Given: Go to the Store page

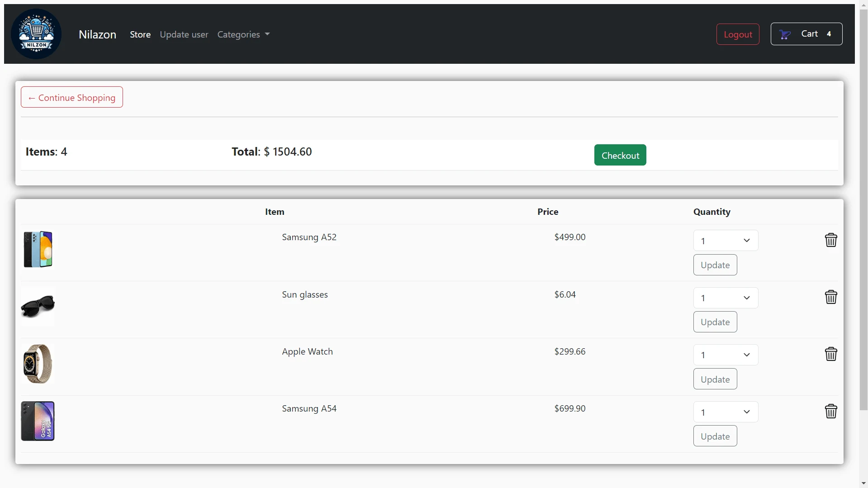Looking at the screenshot, I should click(140, 34).
